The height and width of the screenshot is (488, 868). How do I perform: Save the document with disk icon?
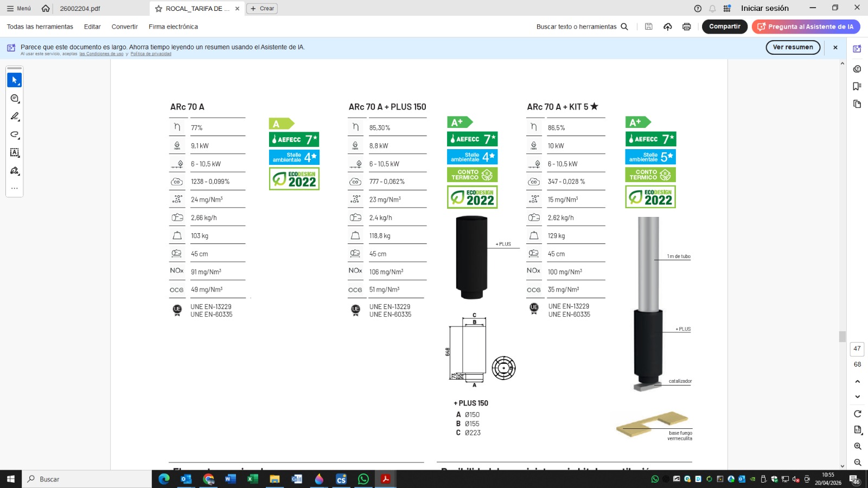click(648, 27)
